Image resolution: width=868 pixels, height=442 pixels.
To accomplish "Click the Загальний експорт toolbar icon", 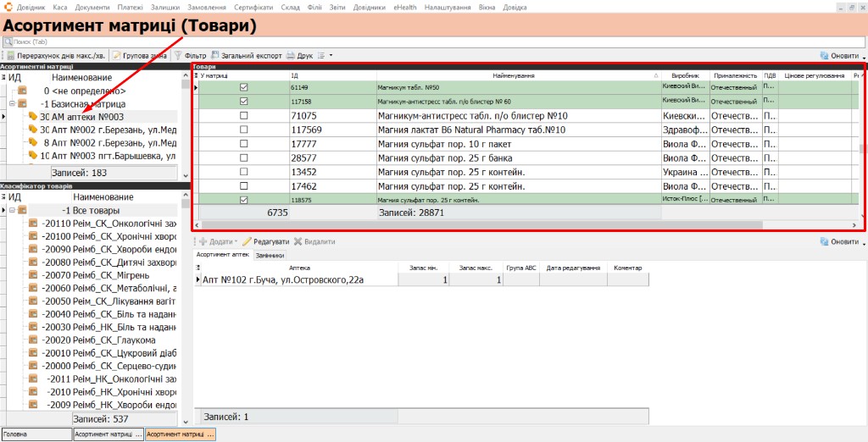I will 214,55.
